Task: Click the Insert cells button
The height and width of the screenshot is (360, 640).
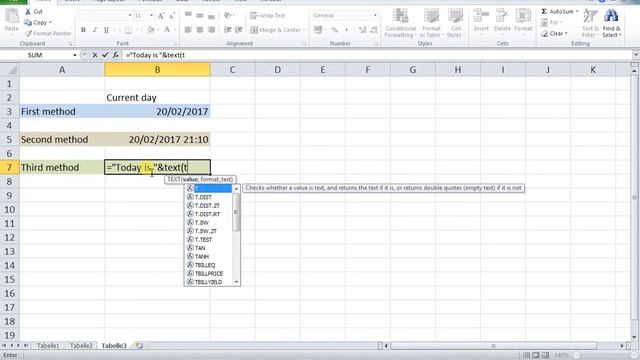Action: (x=481, y=20)
